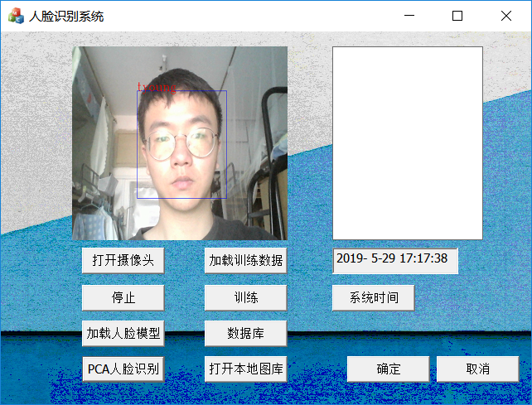
Task: Show time with the 系统时间 button
Action: 374,298
